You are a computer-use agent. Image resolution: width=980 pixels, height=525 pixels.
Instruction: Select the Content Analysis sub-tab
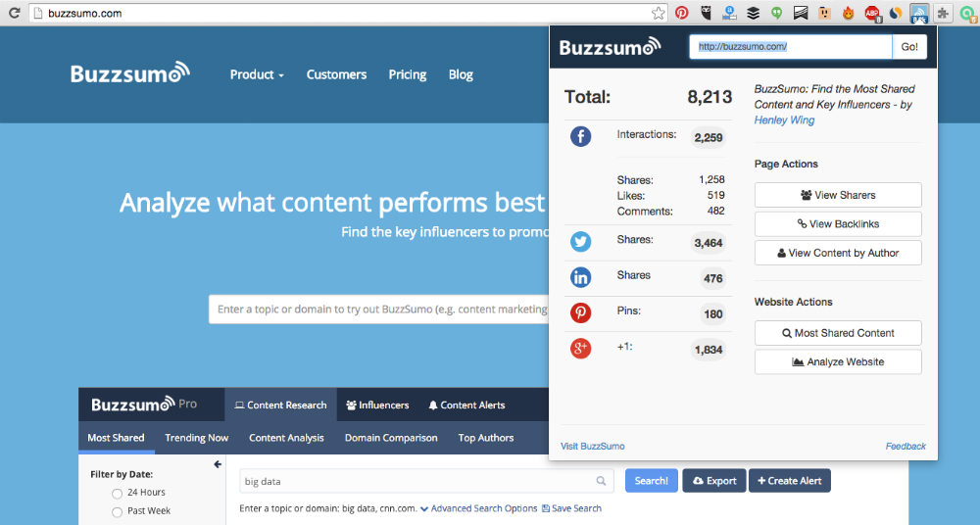tap(286, 438)
